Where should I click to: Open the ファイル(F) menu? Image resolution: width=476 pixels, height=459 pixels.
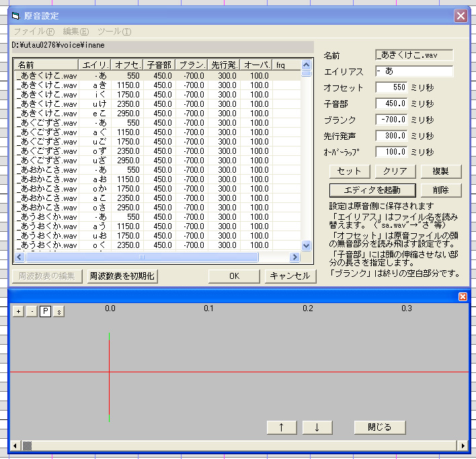point(34,32)
